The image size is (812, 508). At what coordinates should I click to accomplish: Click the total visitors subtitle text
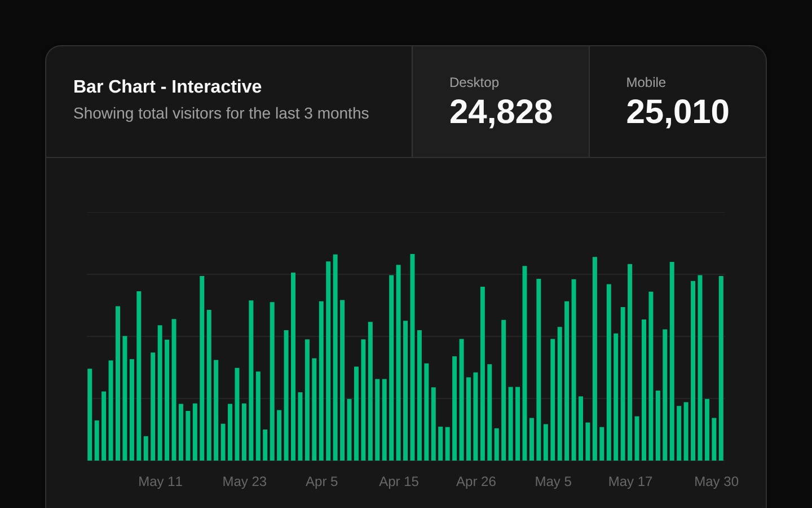tap(221, 113)
